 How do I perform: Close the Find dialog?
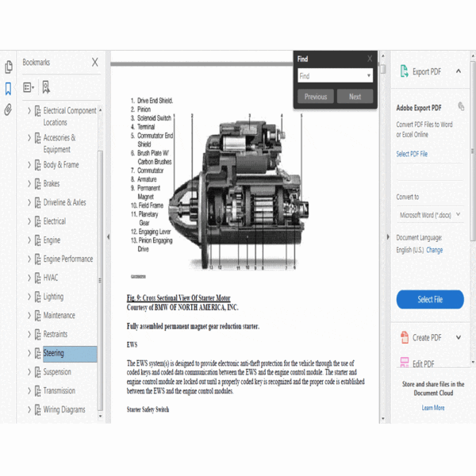(x=370, y=59)
